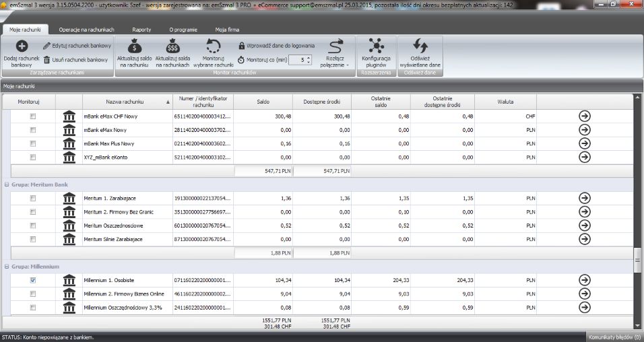644x342 pixels.
Task: Decrease monitor interval with down arrow
Action: [x=309, y=63]
